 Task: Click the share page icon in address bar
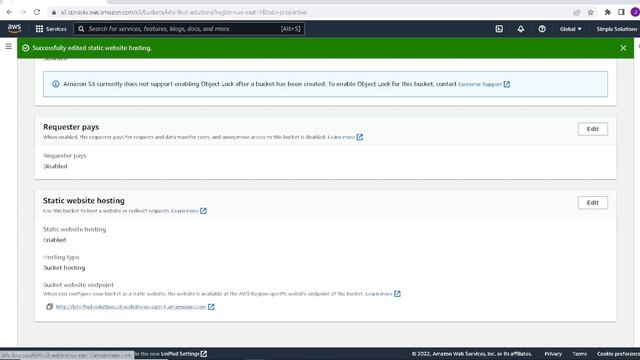point(577,12)
